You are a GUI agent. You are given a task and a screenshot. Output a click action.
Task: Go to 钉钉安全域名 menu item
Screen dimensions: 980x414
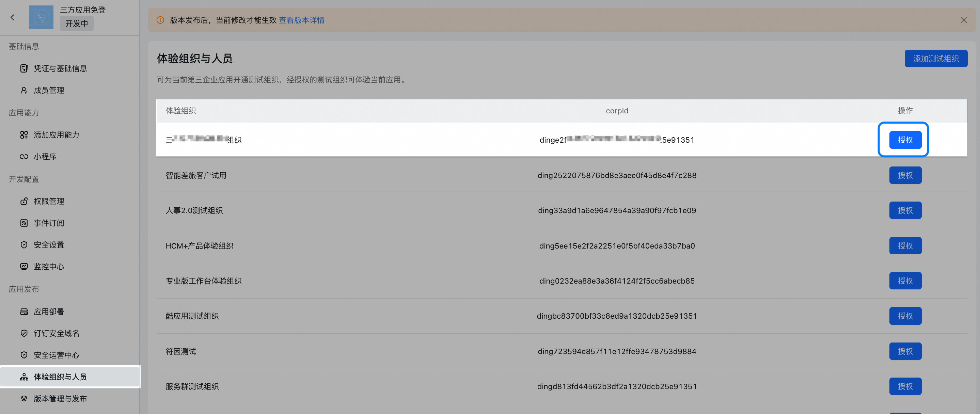(56, 333)
